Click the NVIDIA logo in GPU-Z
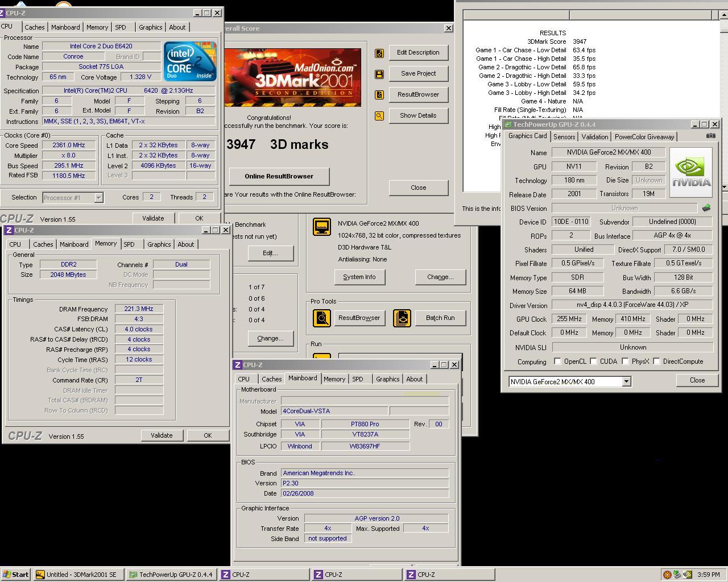 coord(691,173)
